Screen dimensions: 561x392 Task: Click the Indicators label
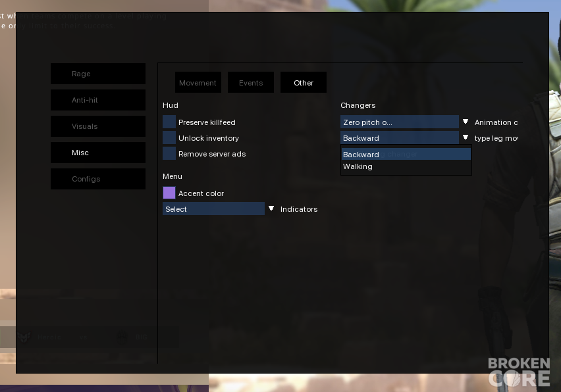click(x=299, y=209)
